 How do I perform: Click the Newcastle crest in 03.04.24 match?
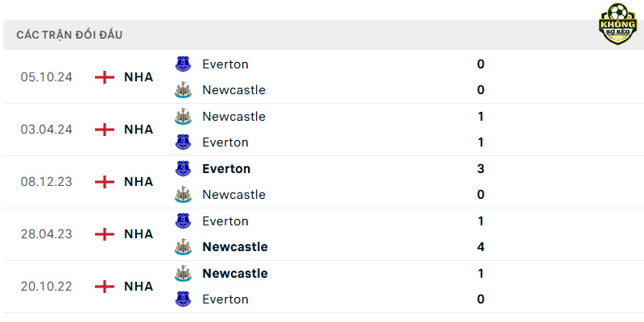[x=184, y=117]
